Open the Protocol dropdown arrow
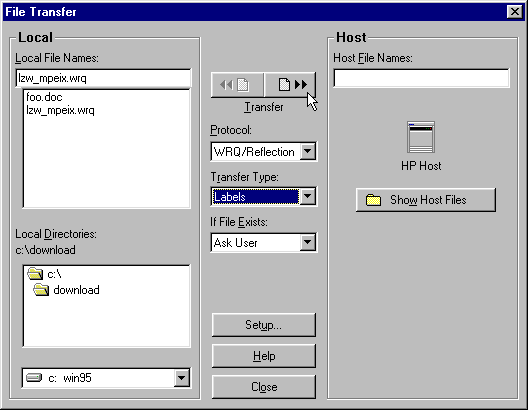 308,151
